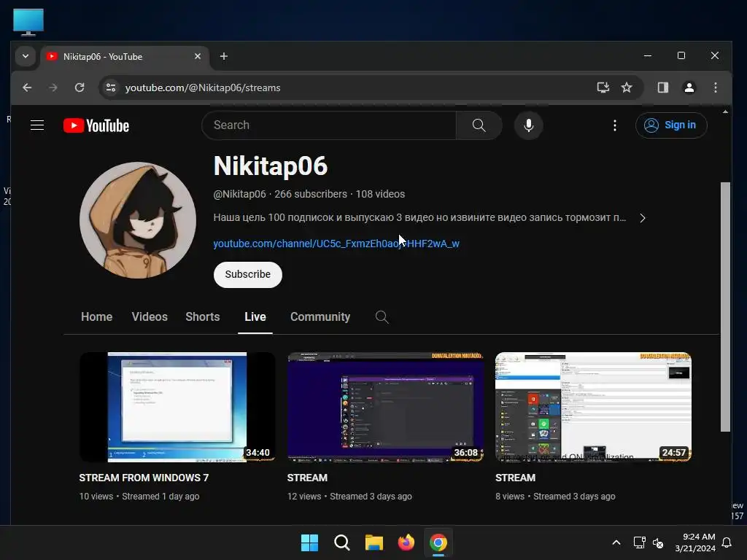Open the youtube.com/channel link
Viewport: 747px width, 560px height.
point(336,244)
